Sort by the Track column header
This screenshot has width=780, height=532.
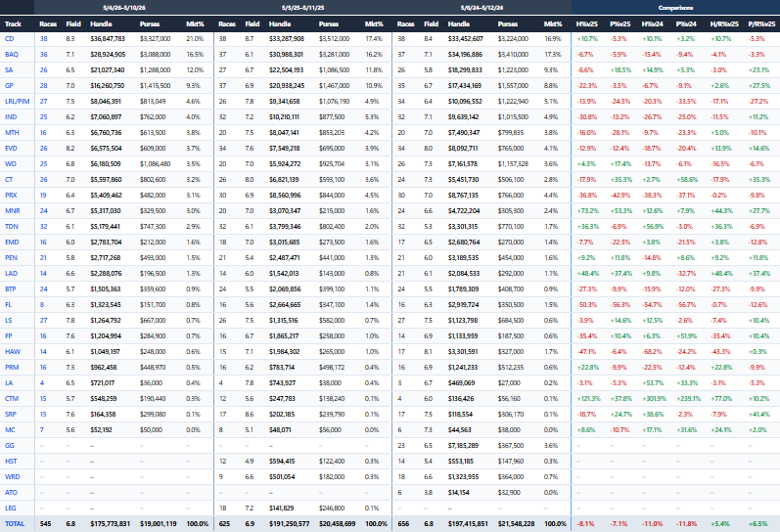click(x=13, y=23)
